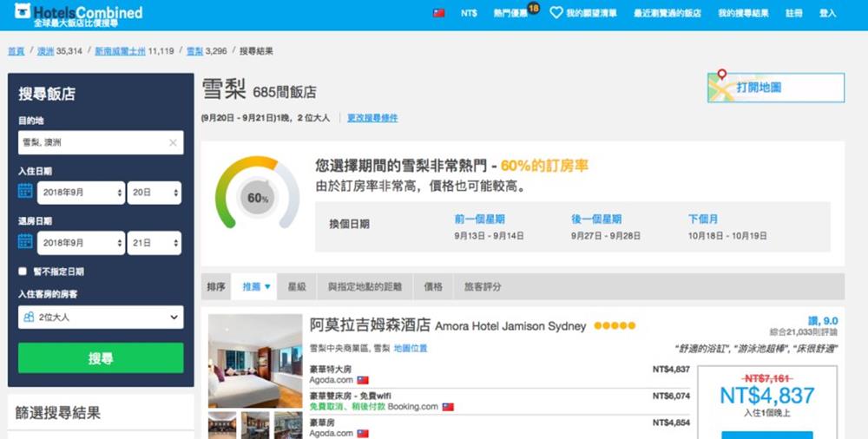Open 新南威爾士州 breadcrumb link
This screenshot has height=439, width=868.
[120, 51]
